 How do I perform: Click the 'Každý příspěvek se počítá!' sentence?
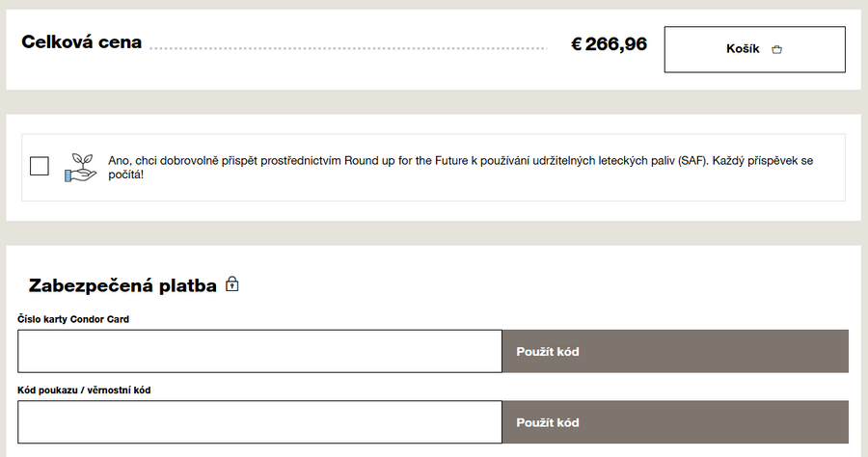[x=762, y=161]
